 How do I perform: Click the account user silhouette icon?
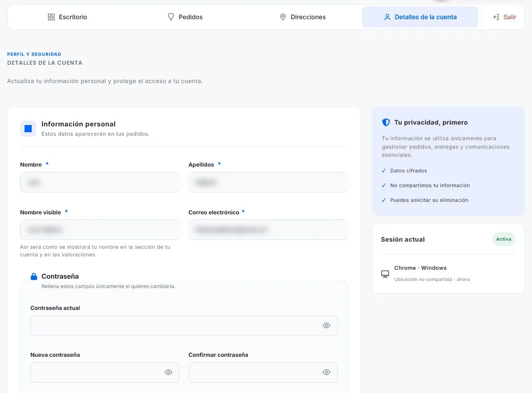pyautogui.click(x=387, y=17)
